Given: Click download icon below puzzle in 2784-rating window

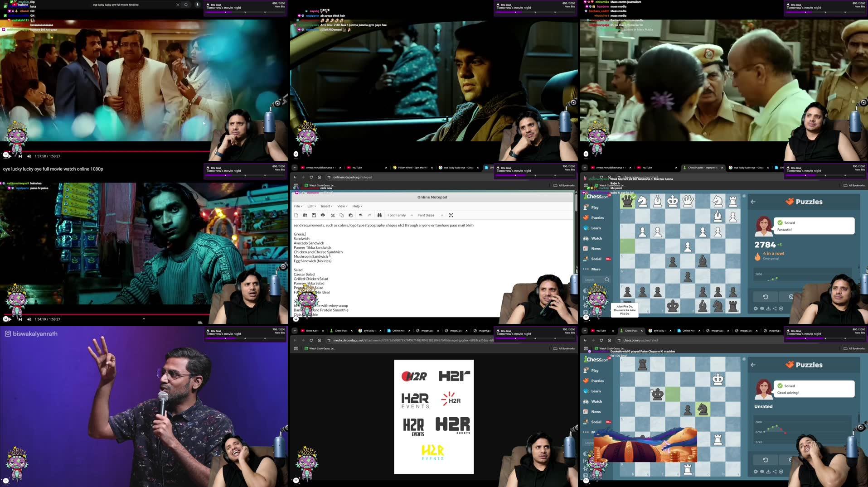Looking at the screenshot, I should click(768, 309).
